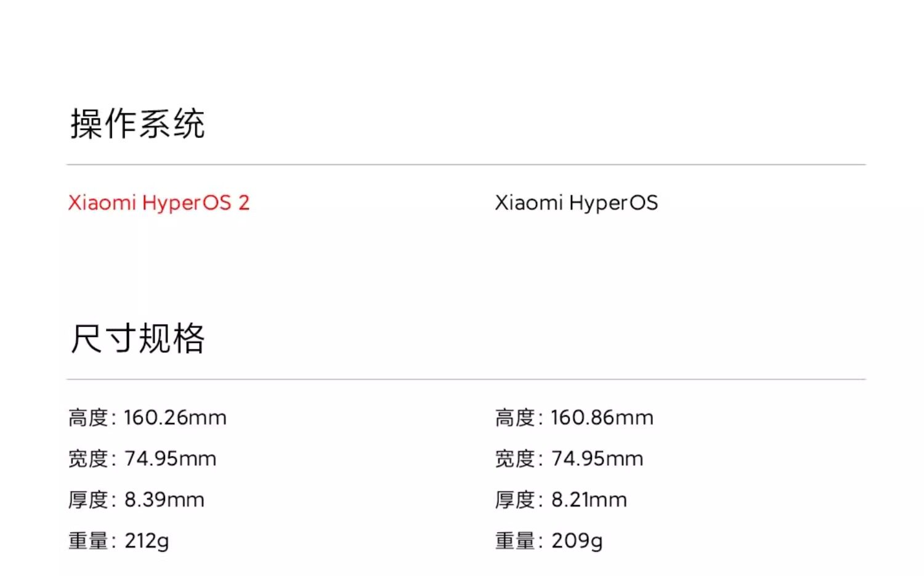Screen dimensions: 924x576
Task: Click the red Xiaomi HyperOS 2 text
Action: coord(159,203)
